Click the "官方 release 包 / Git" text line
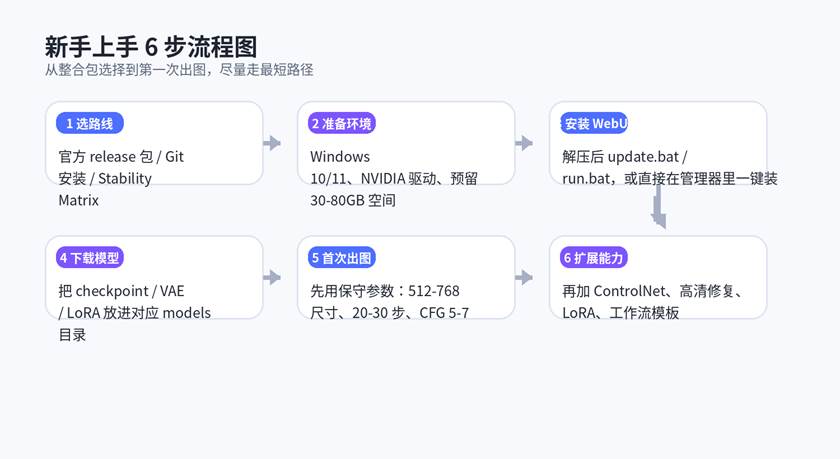Screen dimensions: 840x459 point(121,157)
